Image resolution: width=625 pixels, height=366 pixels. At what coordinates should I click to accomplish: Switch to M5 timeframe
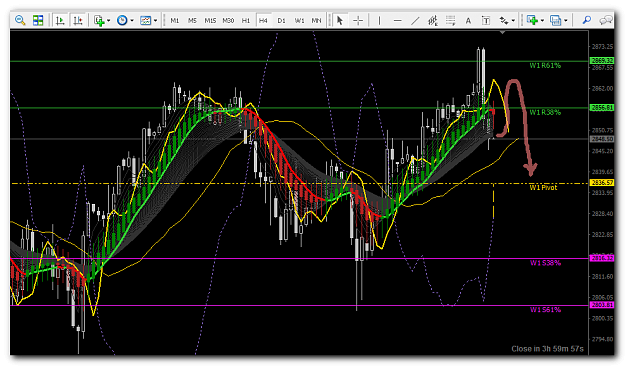[192, 20]
